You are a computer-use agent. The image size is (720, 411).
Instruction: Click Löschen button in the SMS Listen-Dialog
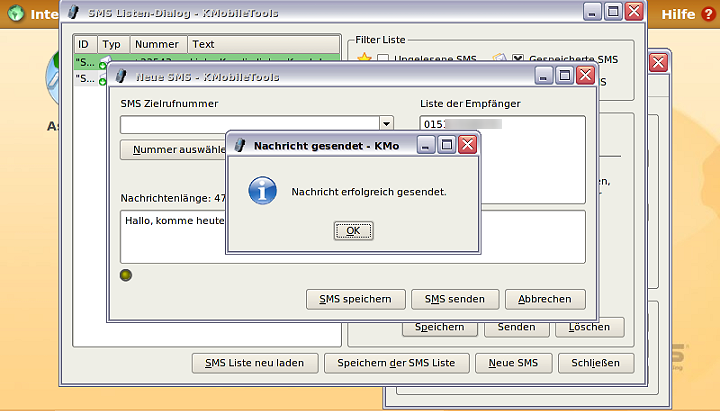click(589, 327)
